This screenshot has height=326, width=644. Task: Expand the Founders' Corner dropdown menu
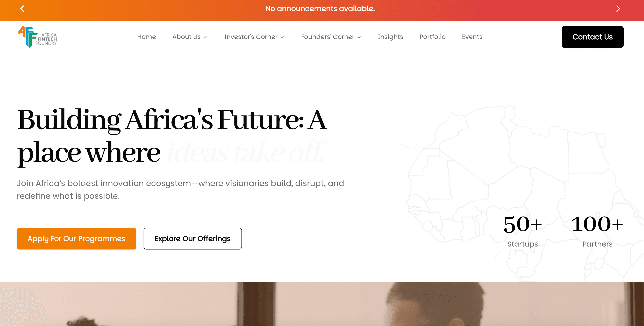(x=328, y=37)
